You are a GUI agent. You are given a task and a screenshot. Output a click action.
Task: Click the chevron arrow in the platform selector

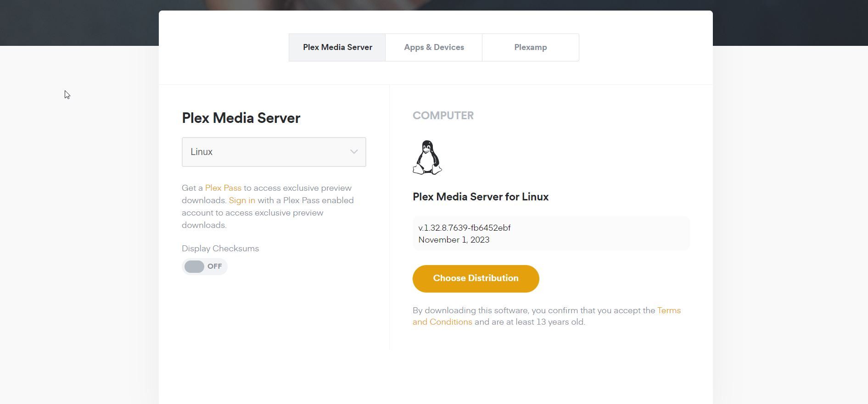click(353, 152)
